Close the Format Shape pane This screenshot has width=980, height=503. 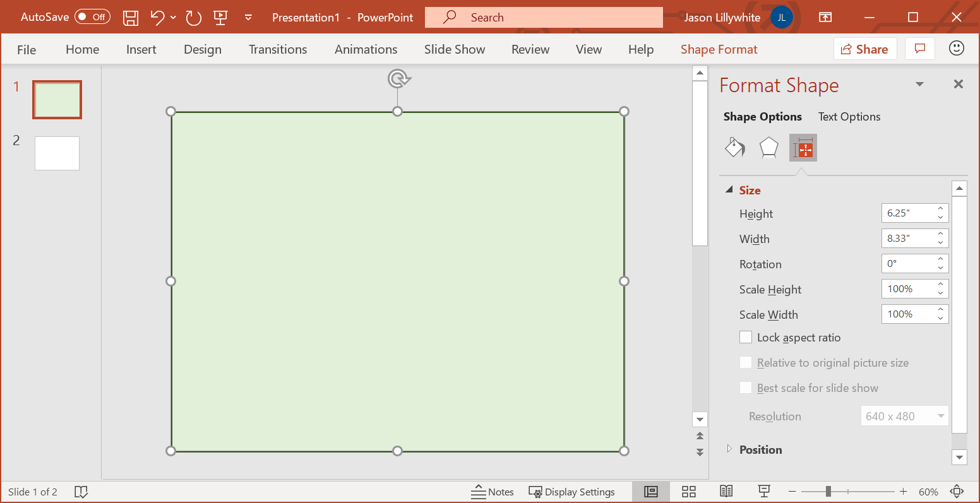959,84
